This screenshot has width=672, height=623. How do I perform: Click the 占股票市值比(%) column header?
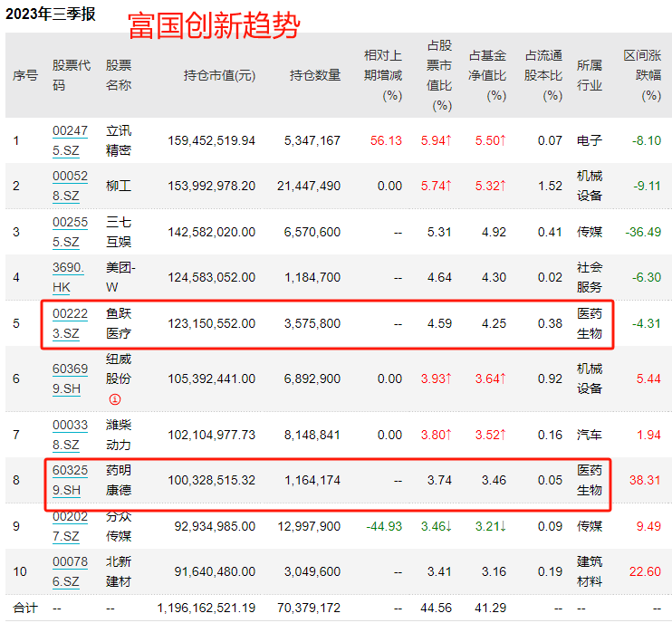[x=439, y=75]
